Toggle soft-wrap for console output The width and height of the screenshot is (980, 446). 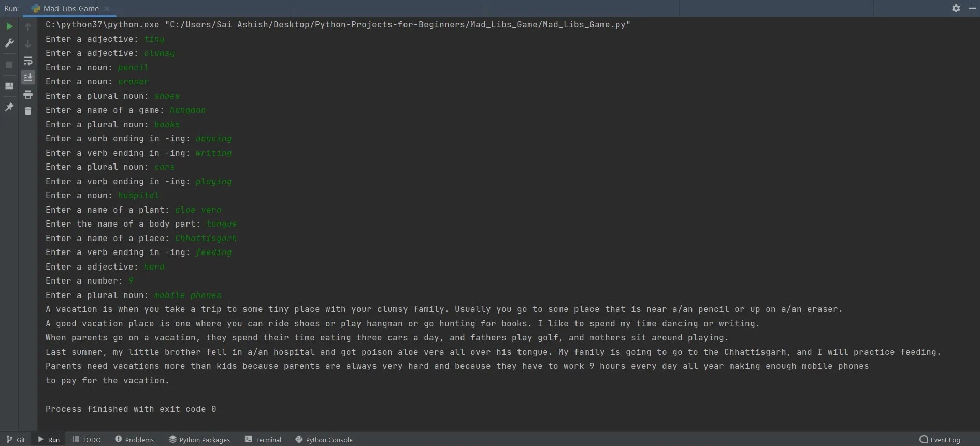click(28, 61)
